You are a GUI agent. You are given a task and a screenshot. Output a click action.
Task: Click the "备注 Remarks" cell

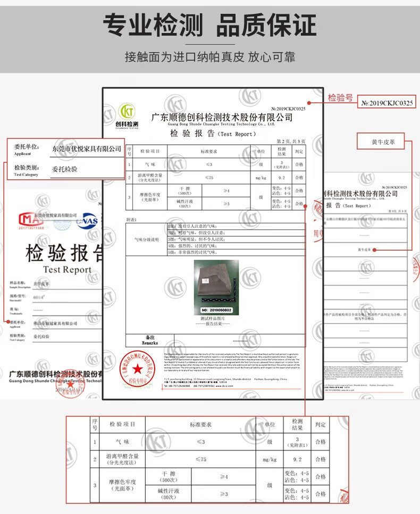pyautogui.click(x=150, y=340)
